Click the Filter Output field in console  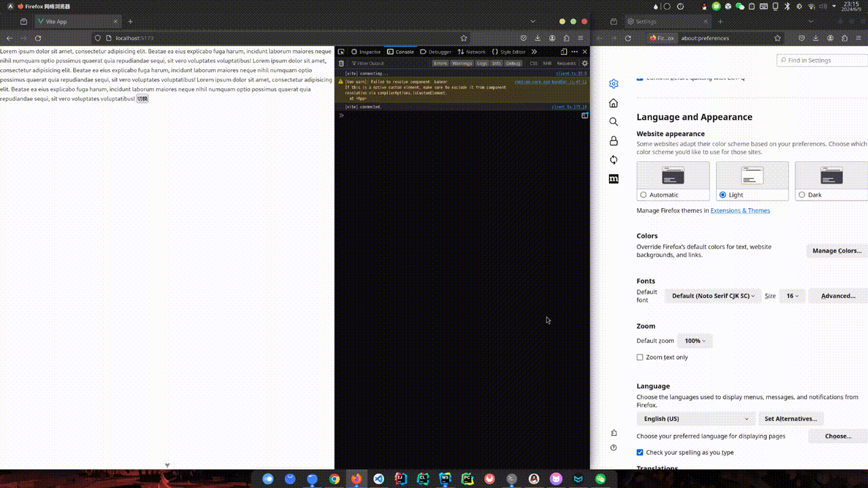point(390,63)
